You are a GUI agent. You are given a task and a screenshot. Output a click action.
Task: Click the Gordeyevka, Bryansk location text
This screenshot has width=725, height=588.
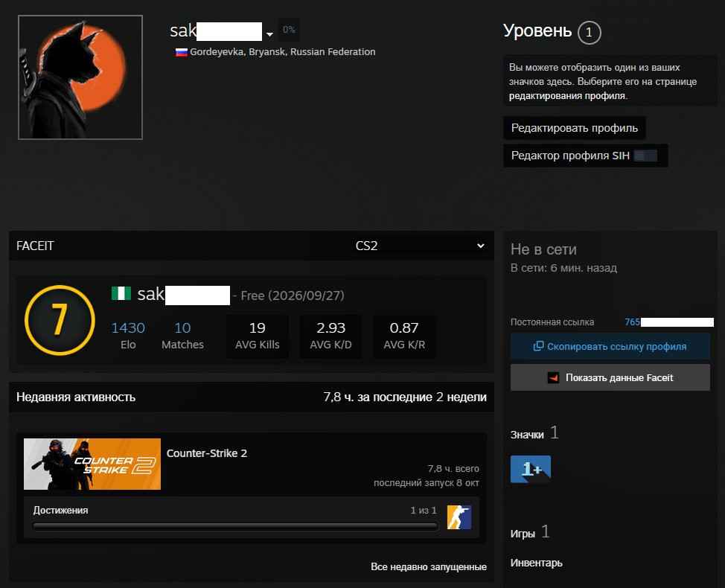(x=283, y=52)
